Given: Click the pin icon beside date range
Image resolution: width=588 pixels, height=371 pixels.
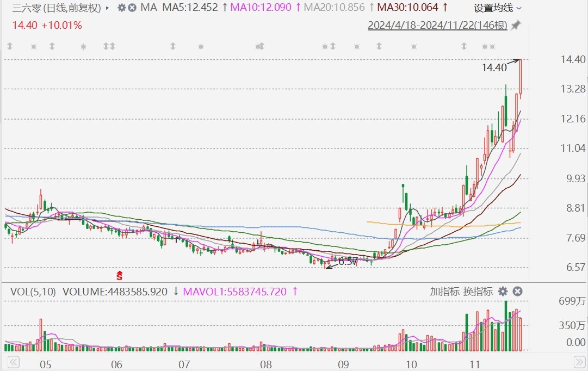Looking at the screenshot, I should (516, 25).
